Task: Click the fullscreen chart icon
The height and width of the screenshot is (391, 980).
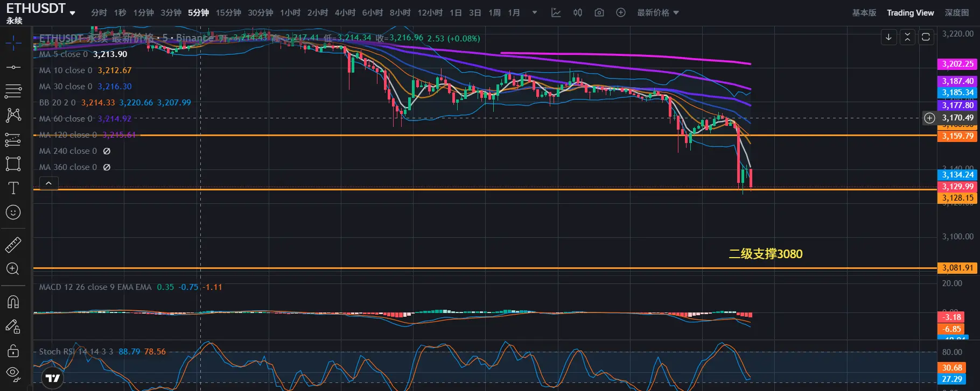Action: point(926,37)
